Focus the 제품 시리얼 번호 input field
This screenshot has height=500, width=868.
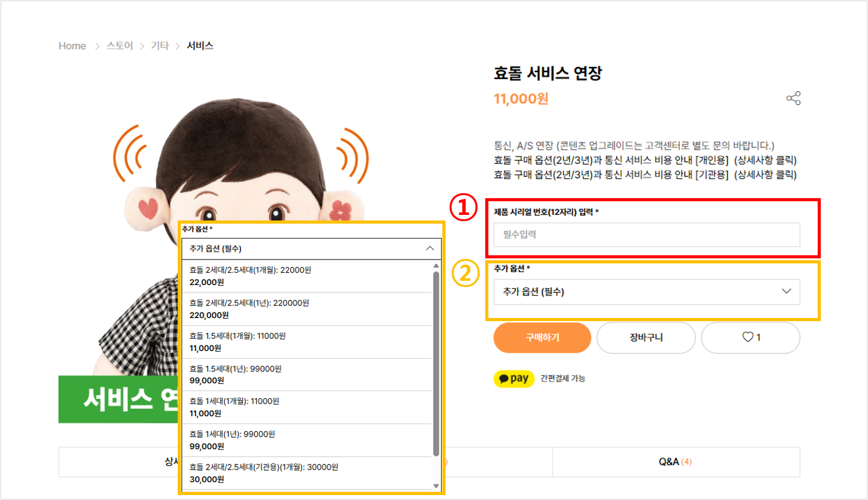point(647,235)
